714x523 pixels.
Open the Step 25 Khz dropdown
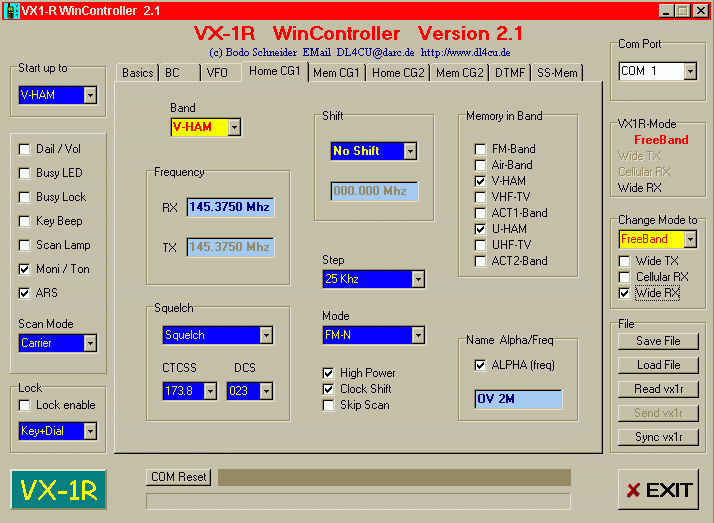coord(418,279)
